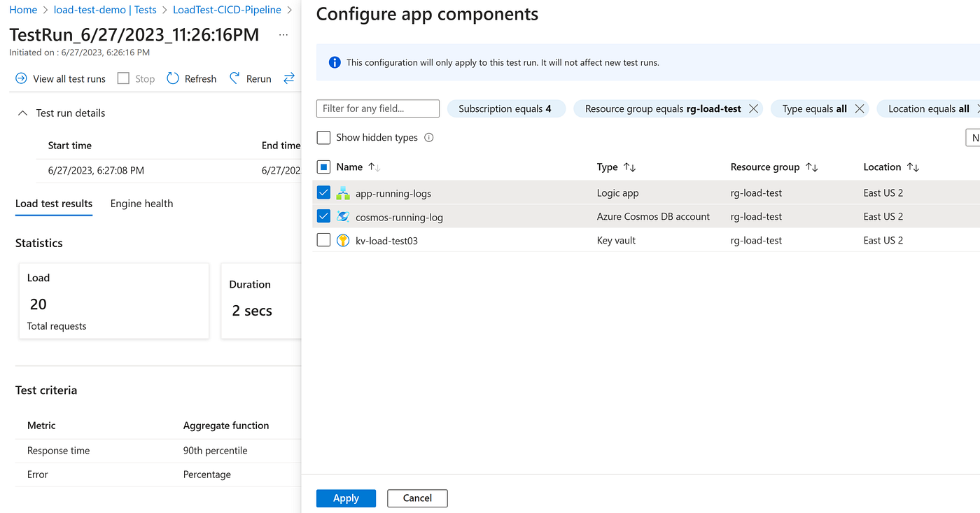Image resolution: width=980 pixels, height=513 pixels.
Task: Click the View all test runs arrow icon
Action: pos(21,78)
